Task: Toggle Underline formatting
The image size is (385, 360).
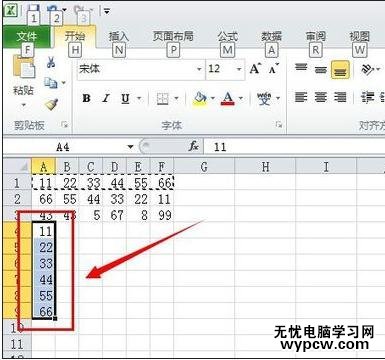Action: tap(125, 98)
